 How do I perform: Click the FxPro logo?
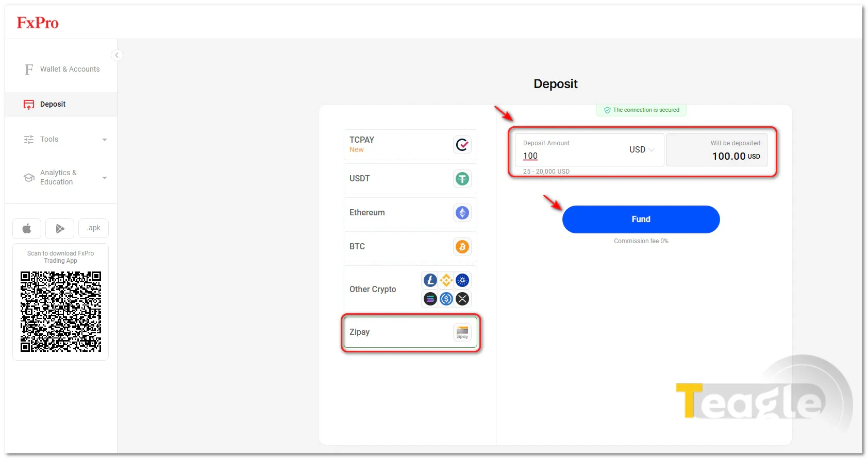point(38,23)
